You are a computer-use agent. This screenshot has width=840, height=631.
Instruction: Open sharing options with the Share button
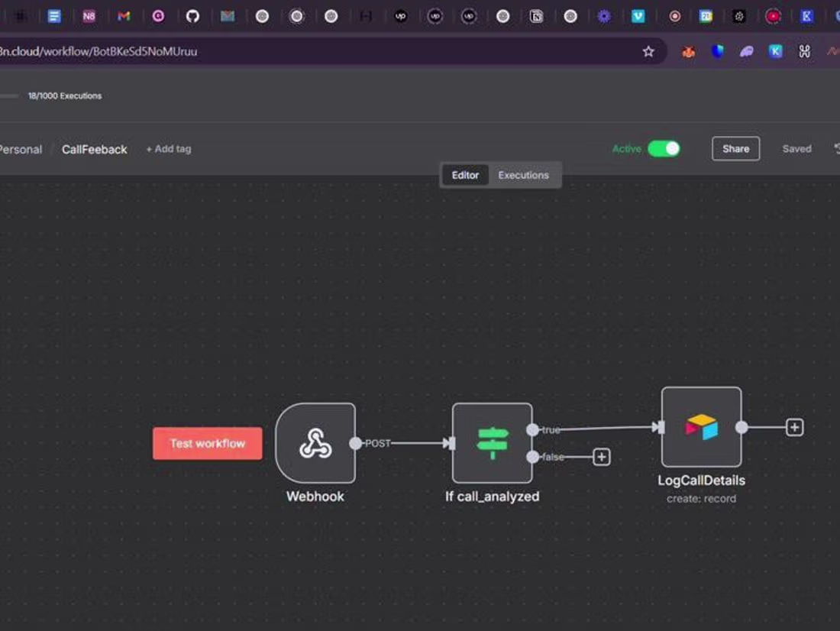point(735,148)
